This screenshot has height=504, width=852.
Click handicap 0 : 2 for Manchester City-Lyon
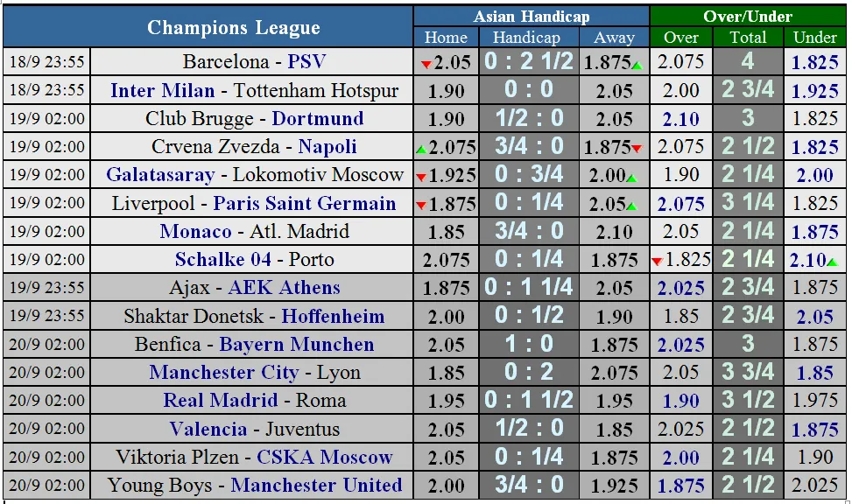point(529,373)
